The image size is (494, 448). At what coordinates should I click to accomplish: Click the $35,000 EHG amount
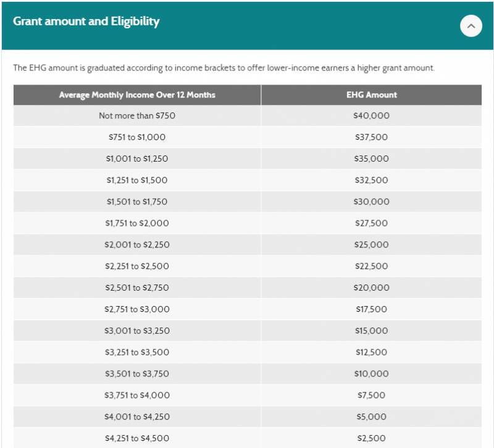click(371, 159)
